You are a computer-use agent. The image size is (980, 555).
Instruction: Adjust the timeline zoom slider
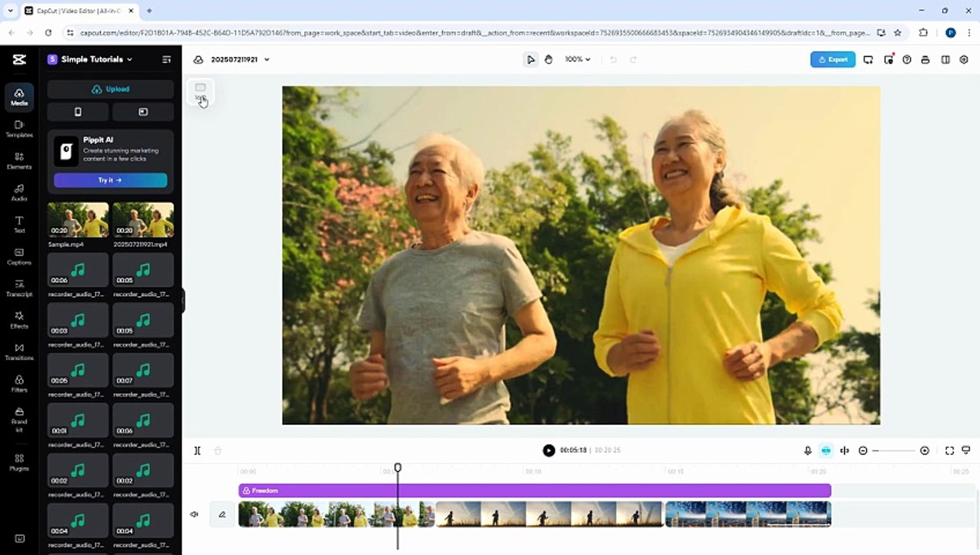[x=894, y=450]
